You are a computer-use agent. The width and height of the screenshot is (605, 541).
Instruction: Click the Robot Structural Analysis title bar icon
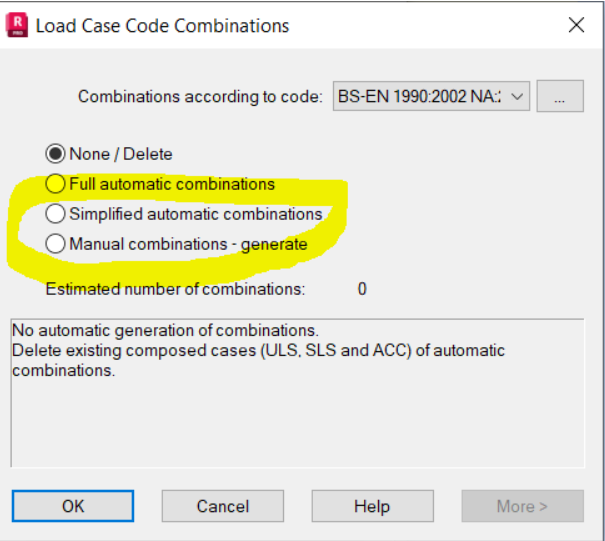[x=18, y=25]
